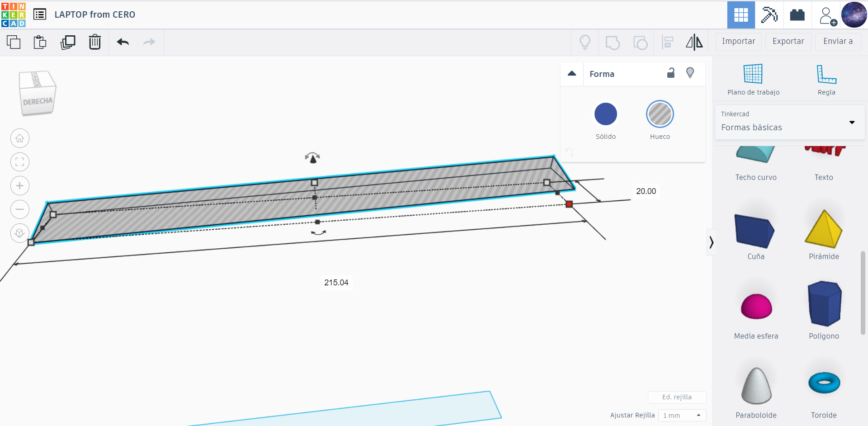
Task: Pick the Paraboloide shape
Action: click(756, 387)
